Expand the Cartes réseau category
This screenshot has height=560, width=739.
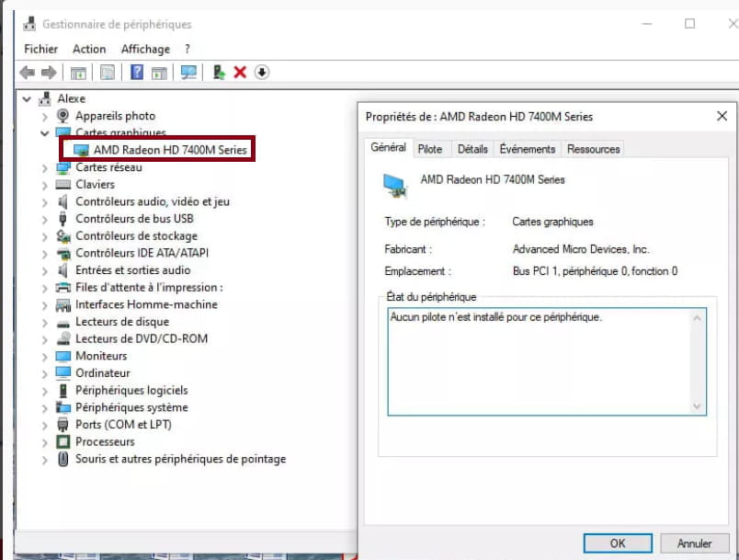45,168
